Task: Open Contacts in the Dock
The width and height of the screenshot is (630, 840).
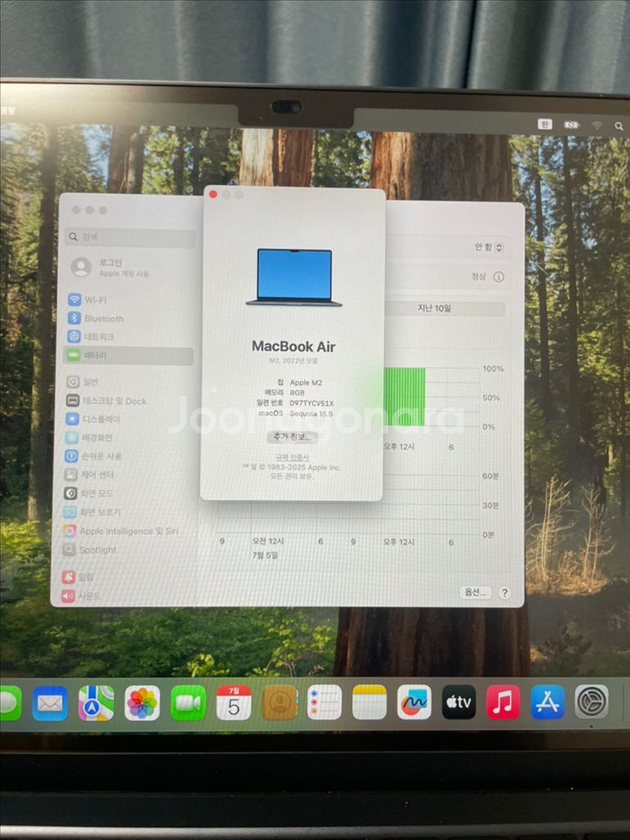Action: click(x=280, y=702)
